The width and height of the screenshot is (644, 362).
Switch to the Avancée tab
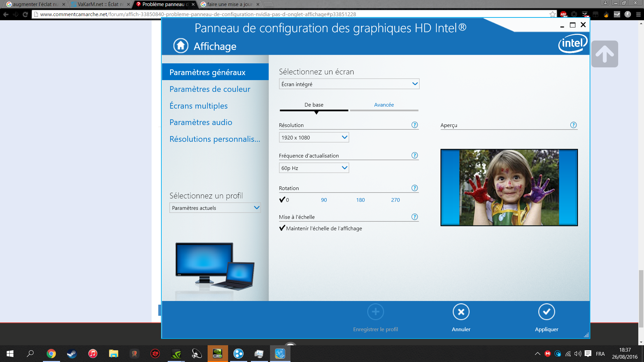click(x=384, y=105)
